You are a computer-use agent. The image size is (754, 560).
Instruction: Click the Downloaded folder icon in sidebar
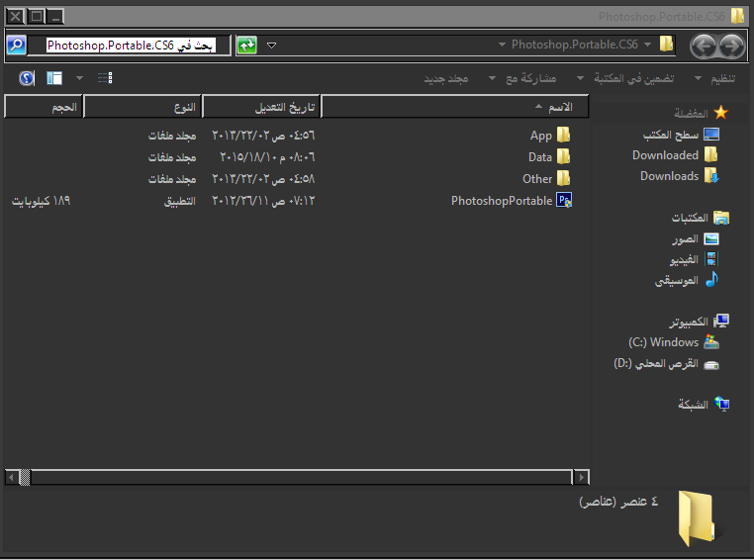(x=710, y=154)
